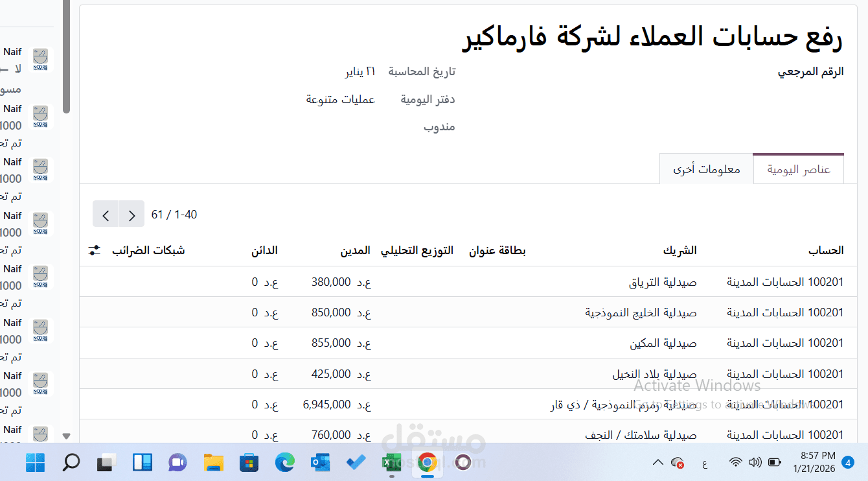Go to previous page of journal items
Image resolution: width=868 pixels, height=481 pixels.
click(x=106, y=214)
